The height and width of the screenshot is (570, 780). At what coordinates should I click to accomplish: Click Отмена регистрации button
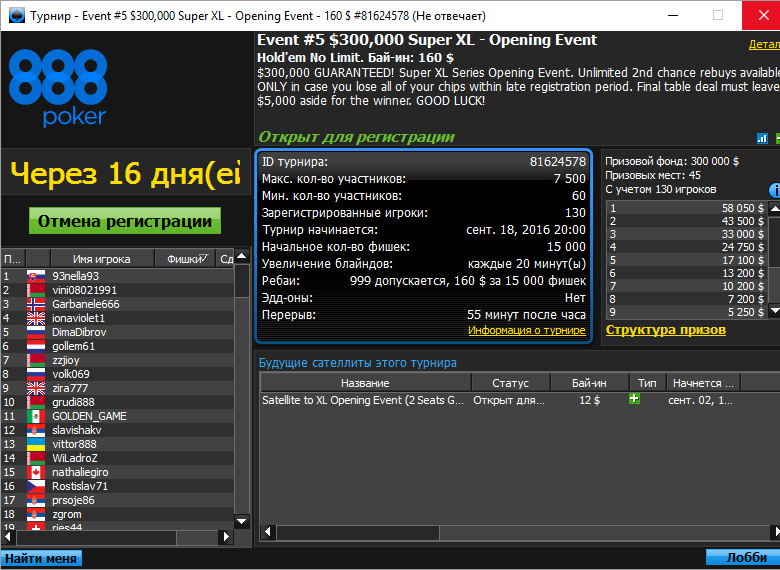(x=125, y=221)
